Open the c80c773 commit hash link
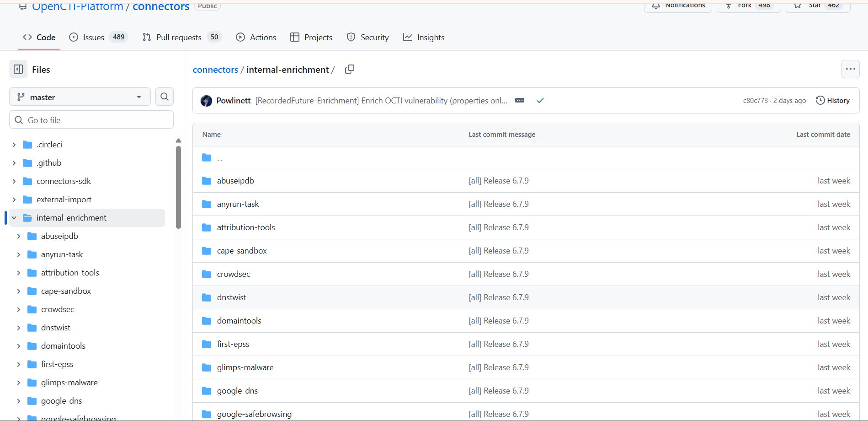The image size is (868, 421). tap(756, 101)
